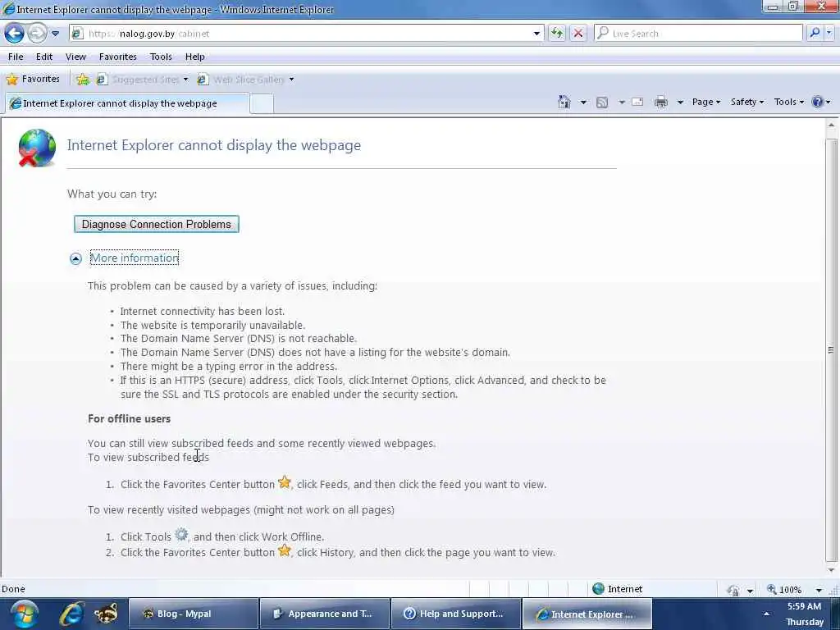Open the Help menu
Screen dimensions: 840x630
click(x=195, y=57)
